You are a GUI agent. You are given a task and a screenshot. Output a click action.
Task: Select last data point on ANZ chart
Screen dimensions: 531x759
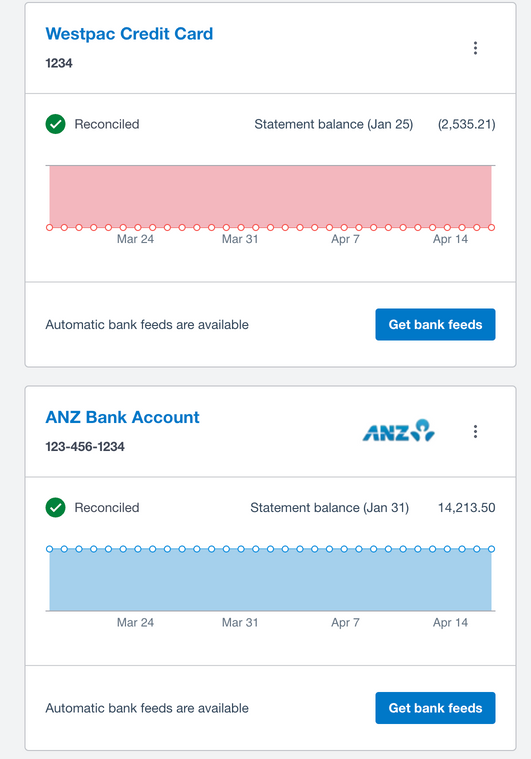[x=491, y=549]
